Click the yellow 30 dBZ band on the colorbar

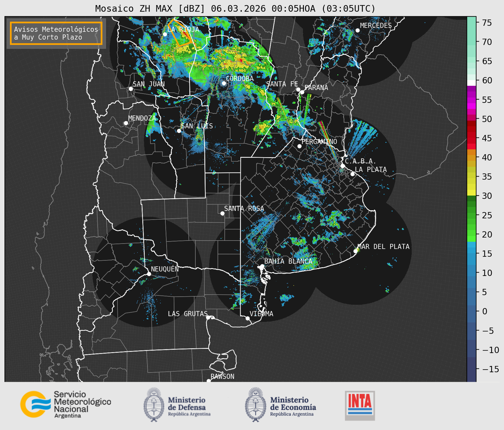click(x=471, y=193)
